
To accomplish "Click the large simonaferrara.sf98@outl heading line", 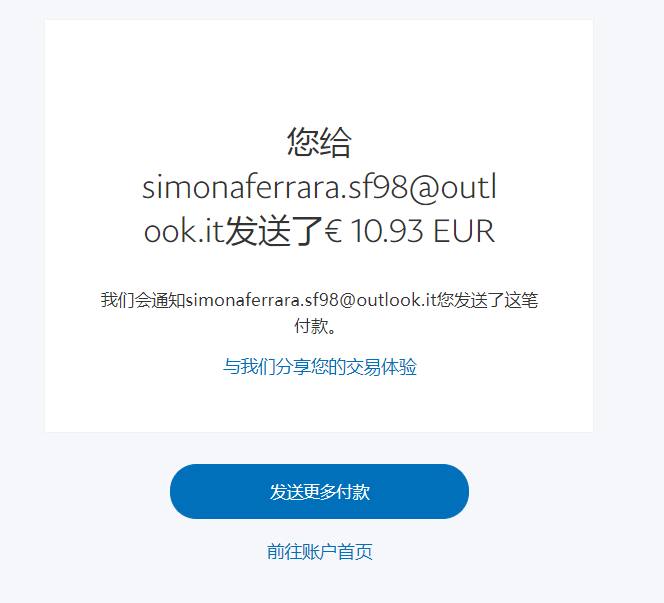I will click(x=319, y=188).
